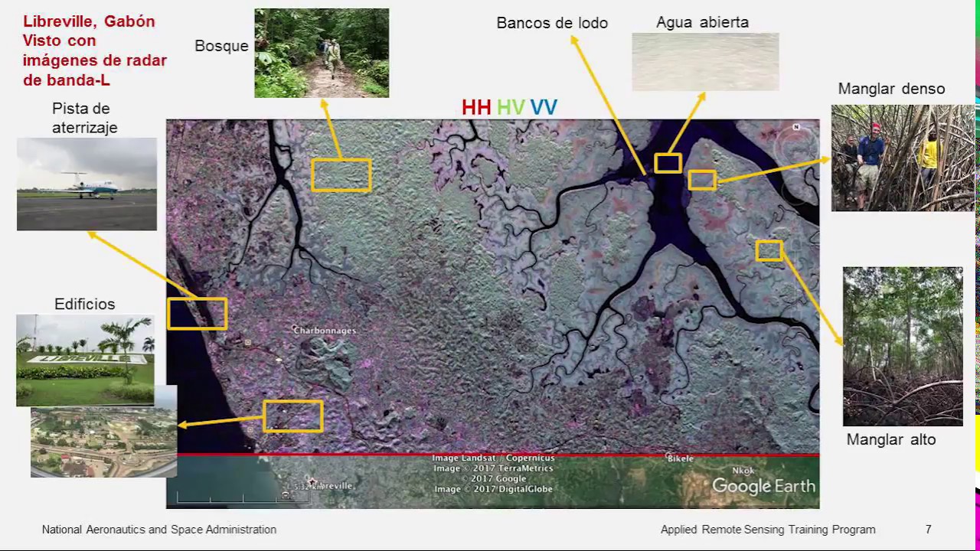The image size is (980, 551).
Task: Select the 'Bancos de lodo' label
Action: [552, 23]
